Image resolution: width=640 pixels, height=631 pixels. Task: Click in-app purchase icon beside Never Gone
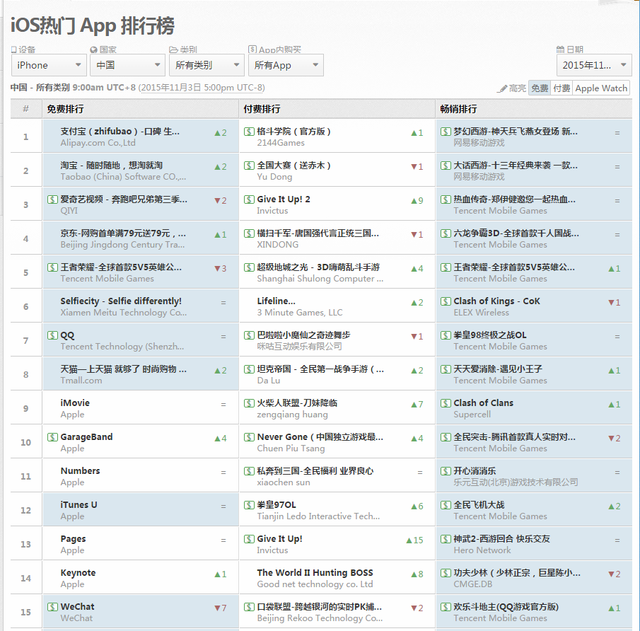click(x=249, y=437)
